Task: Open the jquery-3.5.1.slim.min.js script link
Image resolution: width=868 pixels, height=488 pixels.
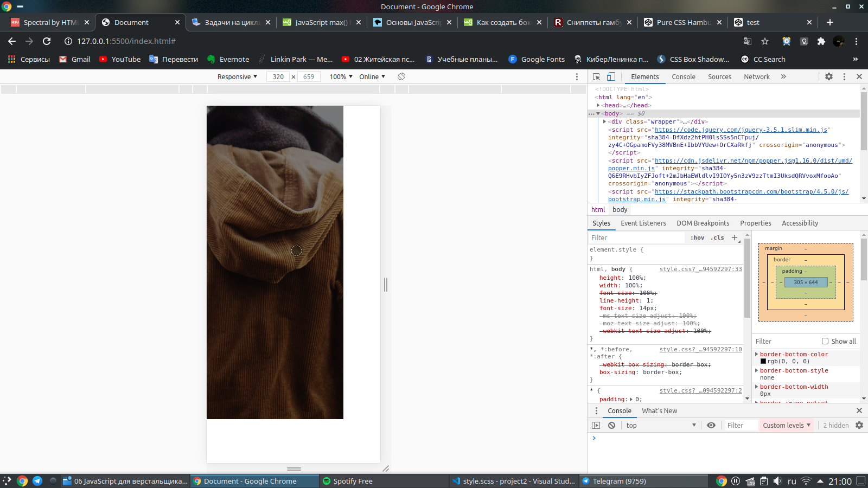Action: click(x=741, y=130)
